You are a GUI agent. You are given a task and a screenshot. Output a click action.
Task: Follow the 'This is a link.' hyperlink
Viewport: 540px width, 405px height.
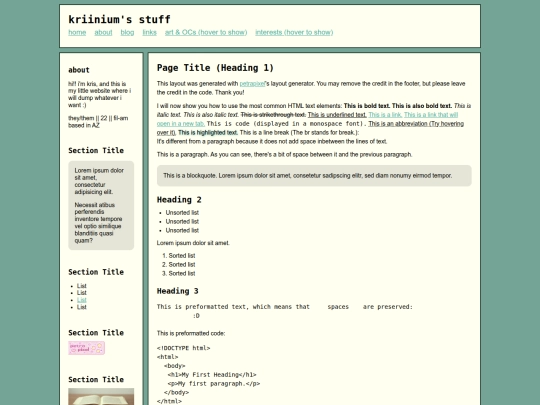(x=385, y=115)
